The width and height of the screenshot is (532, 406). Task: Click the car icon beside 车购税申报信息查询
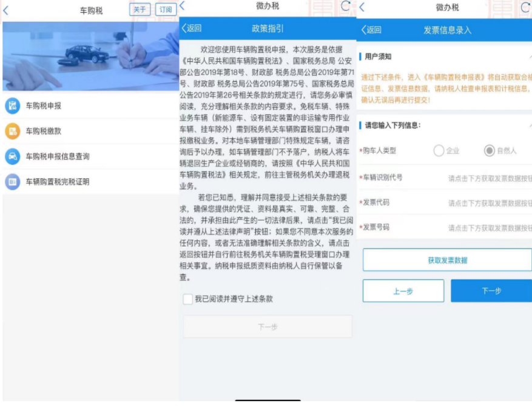(12, 156)
